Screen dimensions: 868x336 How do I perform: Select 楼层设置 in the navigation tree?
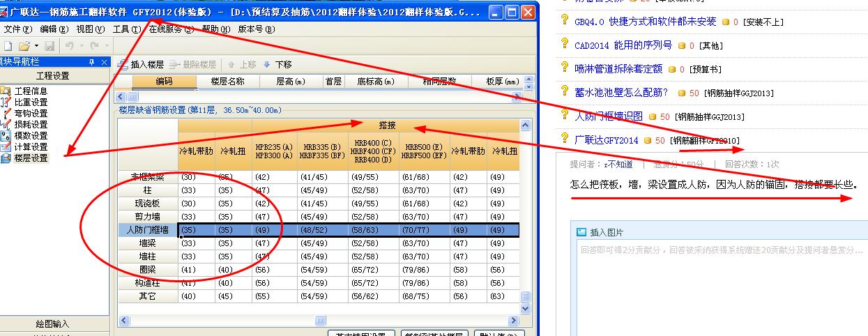pos(31,158)
